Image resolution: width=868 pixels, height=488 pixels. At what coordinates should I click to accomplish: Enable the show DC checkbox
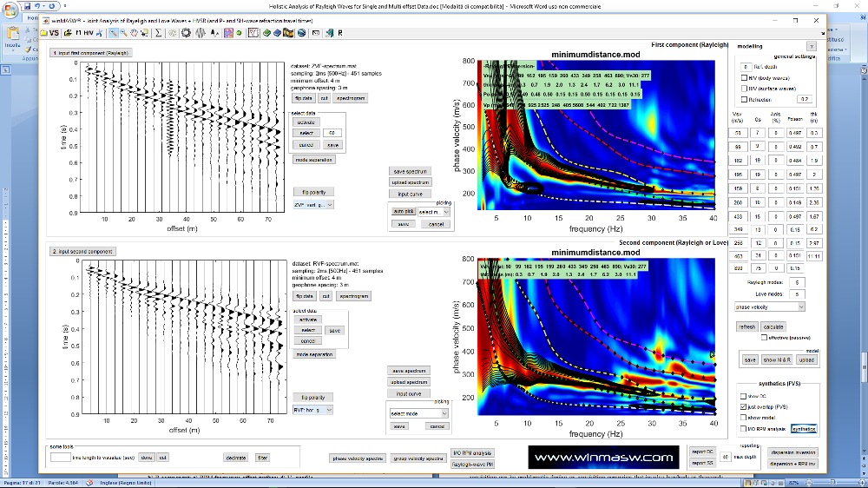744,396
